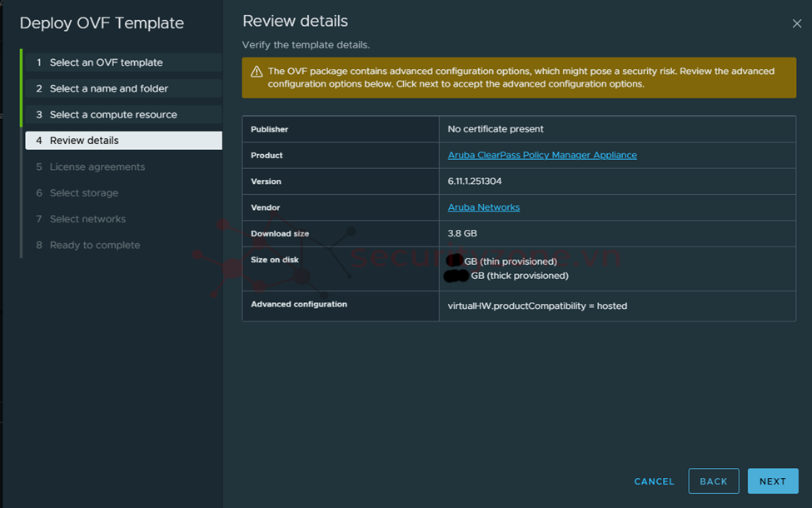Click the Size on disk row label
812x508 pixels.
[275, 260]
